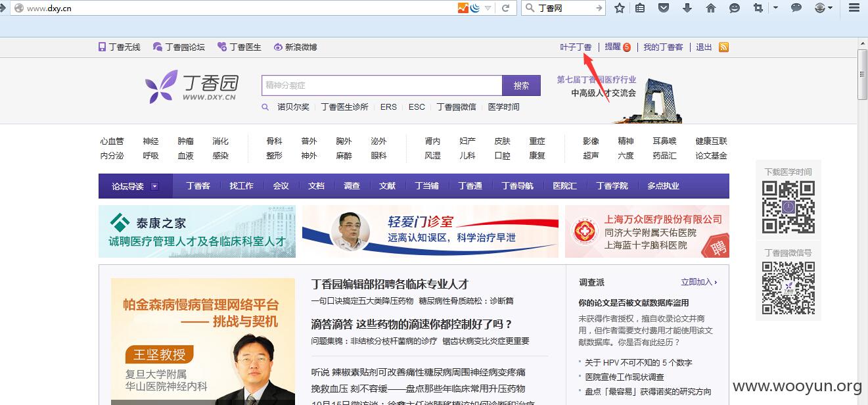Screen dimensions: 868x405
Task: Open the 丁香医生 link
Action: coord(239,47)
